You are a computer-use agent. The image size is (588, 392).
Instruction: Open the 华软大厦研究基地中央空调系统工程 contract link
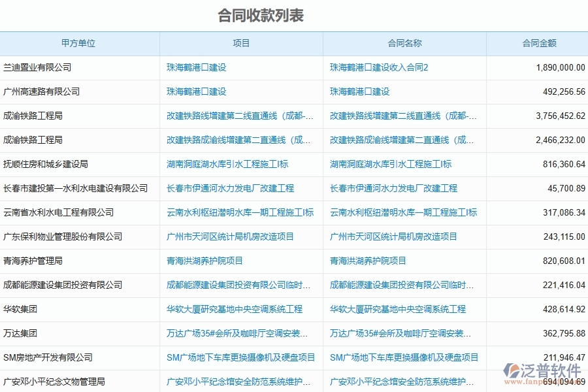point(400,309)
